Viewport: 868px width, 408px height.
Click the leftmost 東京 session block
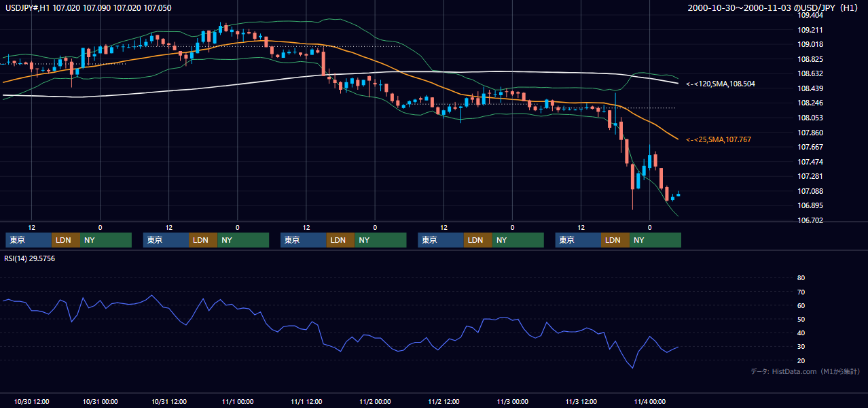(x=29, y=240)
